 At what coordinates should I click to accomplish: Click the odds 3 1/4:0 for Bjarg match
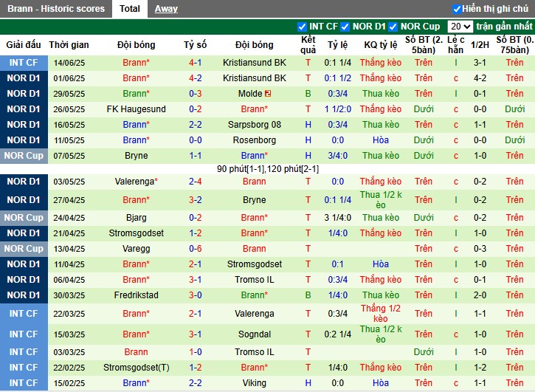[x=337, y=218]
